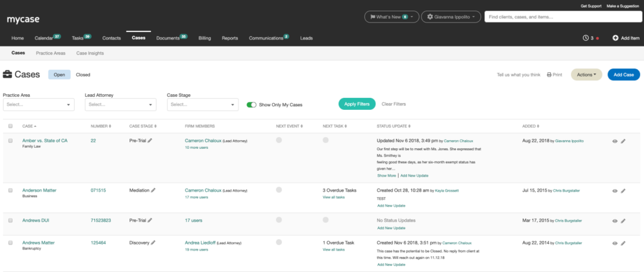This screenshot has height=272, width=644.
Task: Click the printer icon to Print
Action: 548,75
